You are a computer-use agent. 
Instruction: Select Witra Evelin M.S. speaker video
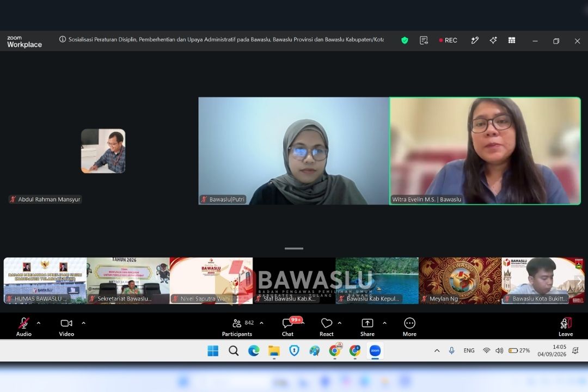(x=485, y=151)
